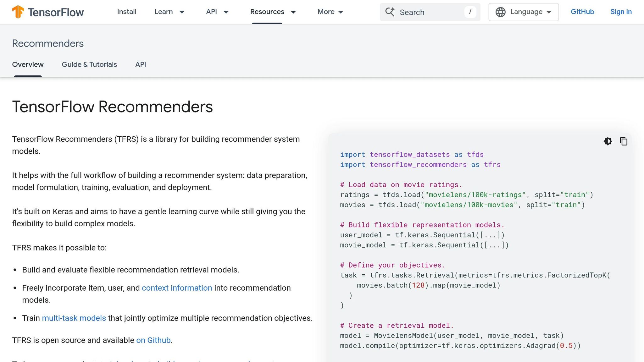The width and height of the screenshot is (644, 362).
Task: Toggle dark mode on the code sample
Action: 608,141
